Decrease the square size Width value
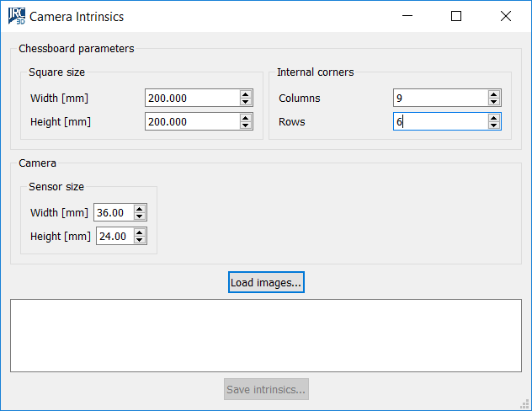532x411 pixels. pos(246,102)
